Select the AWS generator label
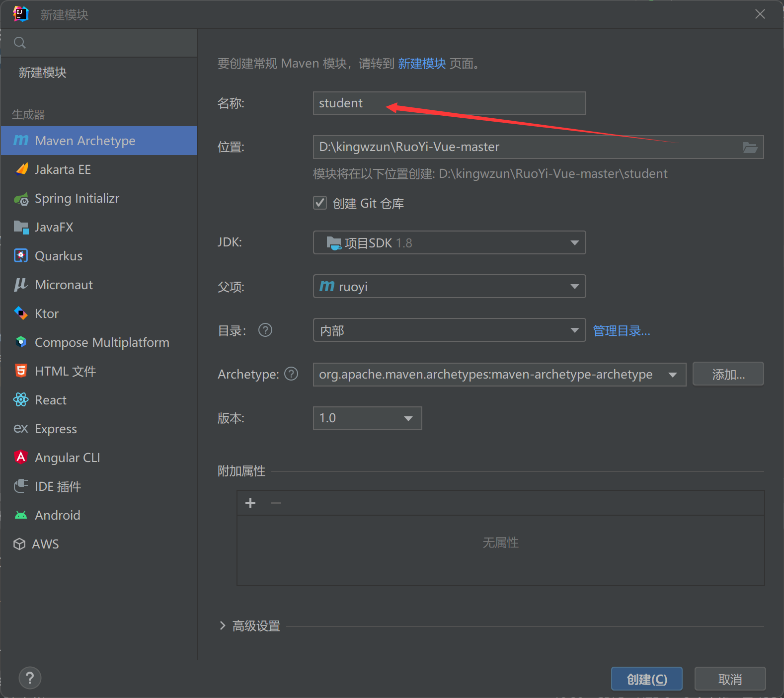This screenshot has height=698, width=784. 46,544
